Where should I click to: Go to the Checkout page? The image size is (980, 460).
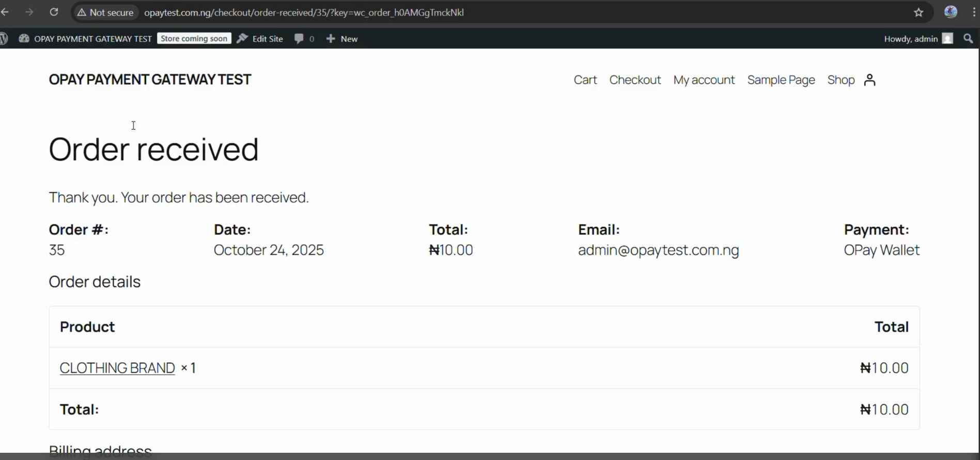pos(635,80)
